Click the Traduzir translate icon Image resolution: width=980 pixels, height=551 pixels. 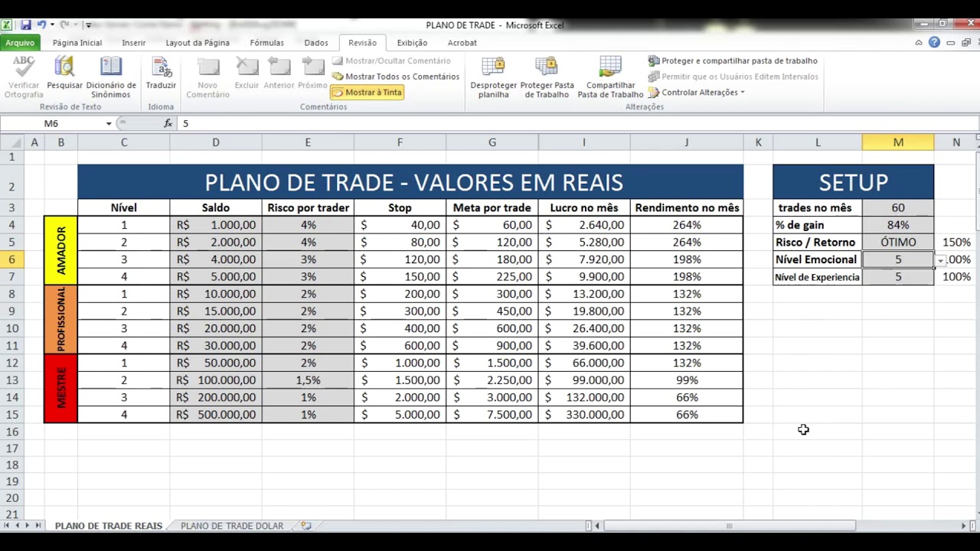pyautogui.click(x=161, y=73)
